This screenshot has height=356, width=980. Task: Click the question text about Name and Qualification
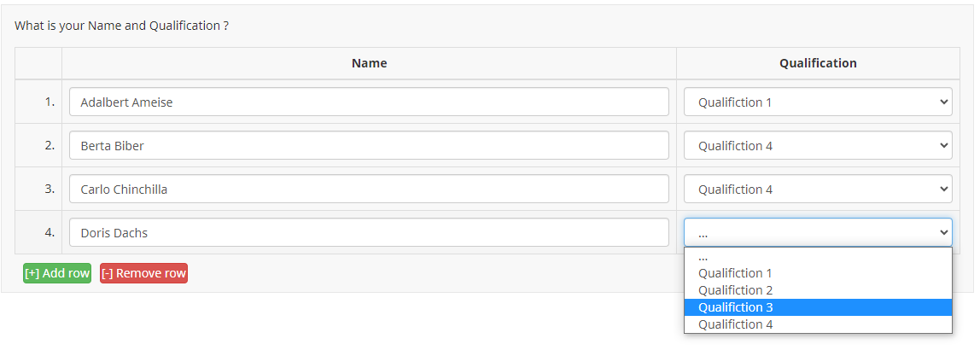[x=121, y=26]
